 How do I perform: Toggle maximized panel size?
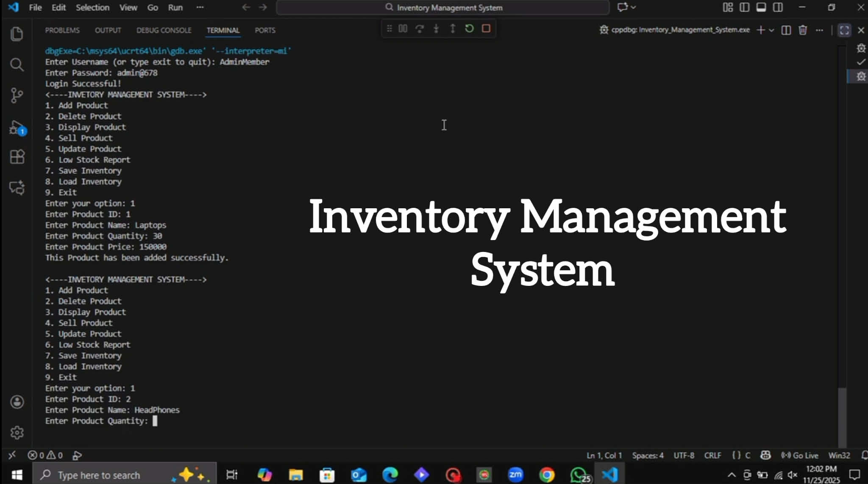(844, 30)
